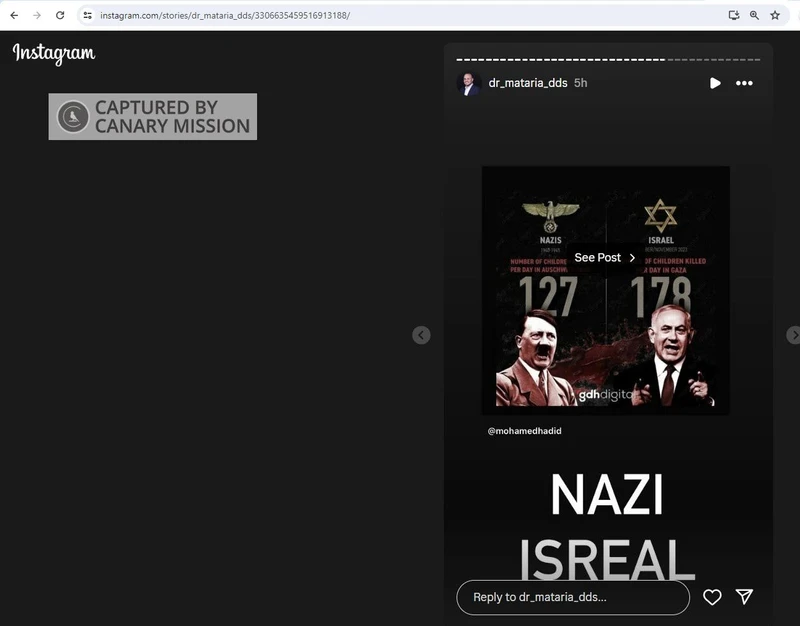Share the story with paper plane icon
The height and width of the screenshot is (626, 800).
tap(744, 597)
